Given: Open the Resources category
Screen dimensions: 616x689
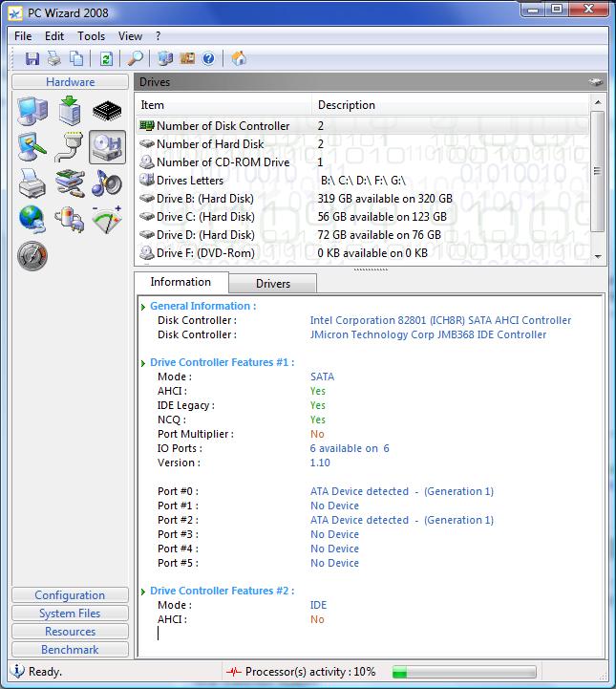Looking at the screenshot, I should pyautogui.click(x=71, y=632).
